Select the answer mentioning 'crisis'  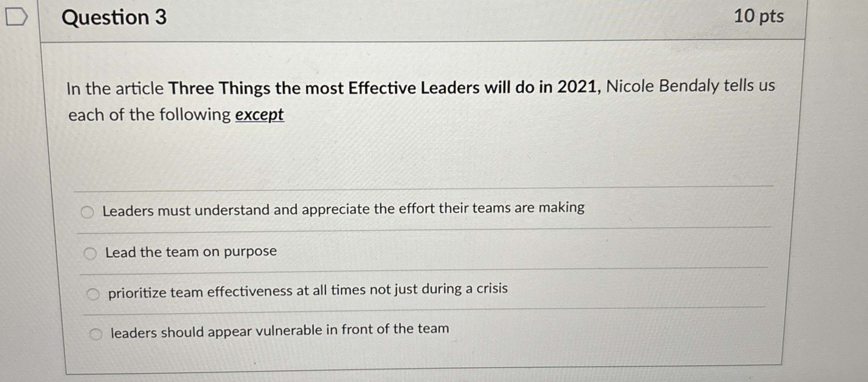(x=308, y=289)
